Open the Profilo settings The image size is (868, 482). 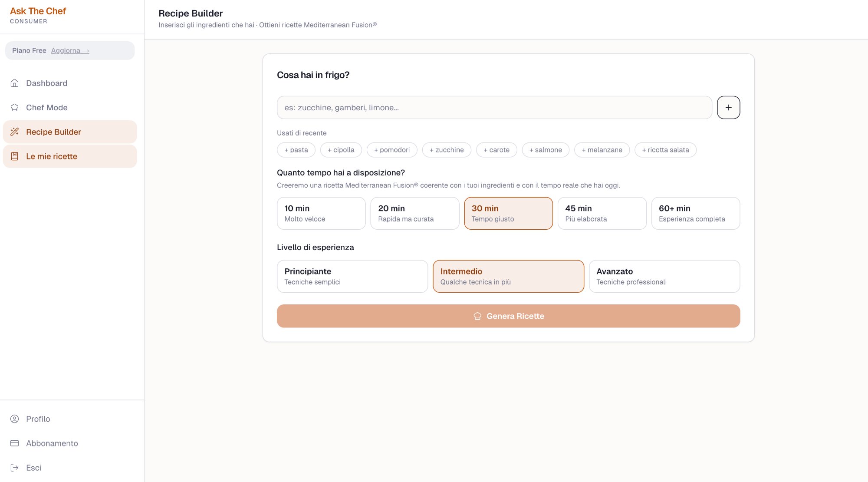pyautogui.click(x=38, y=419)
